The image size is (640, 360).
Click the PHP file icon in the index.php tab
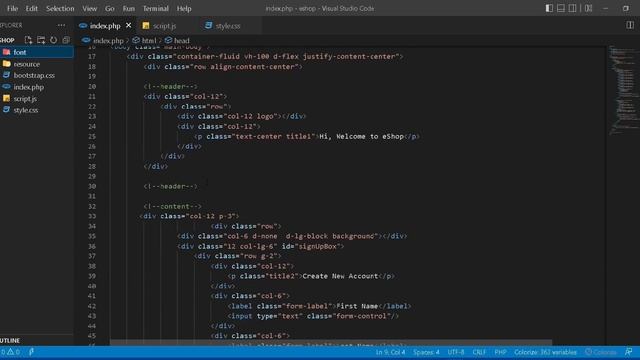[83, 26]
